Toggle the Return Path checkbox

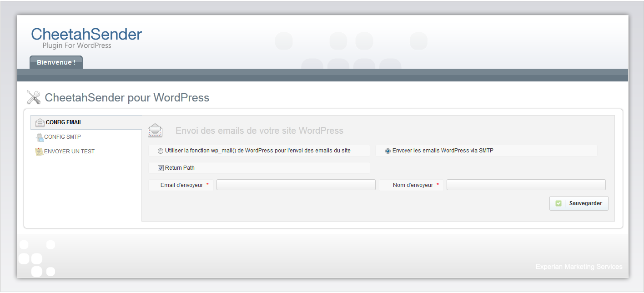click(161, 168)
